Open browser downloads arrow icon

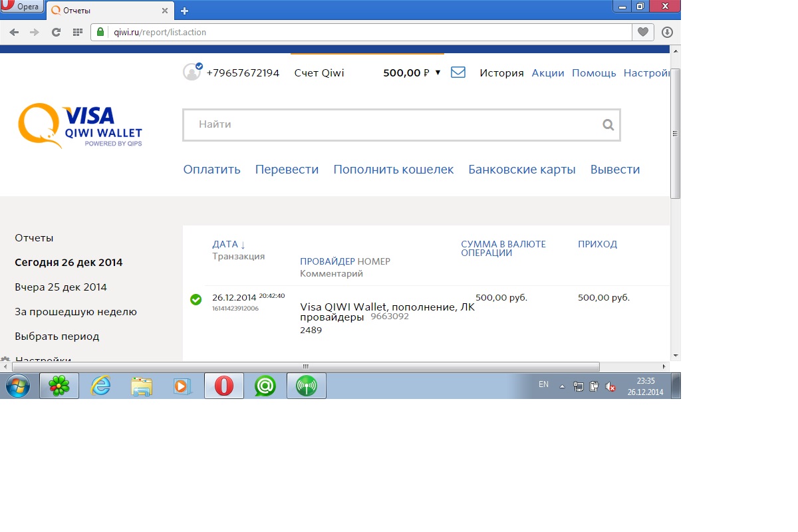coord(667,32)
